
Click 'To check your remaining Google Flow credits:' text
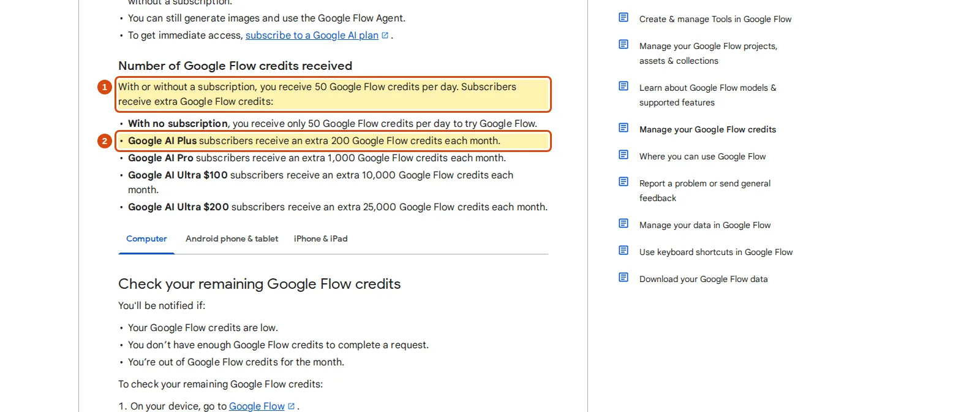tap(221, 384)
